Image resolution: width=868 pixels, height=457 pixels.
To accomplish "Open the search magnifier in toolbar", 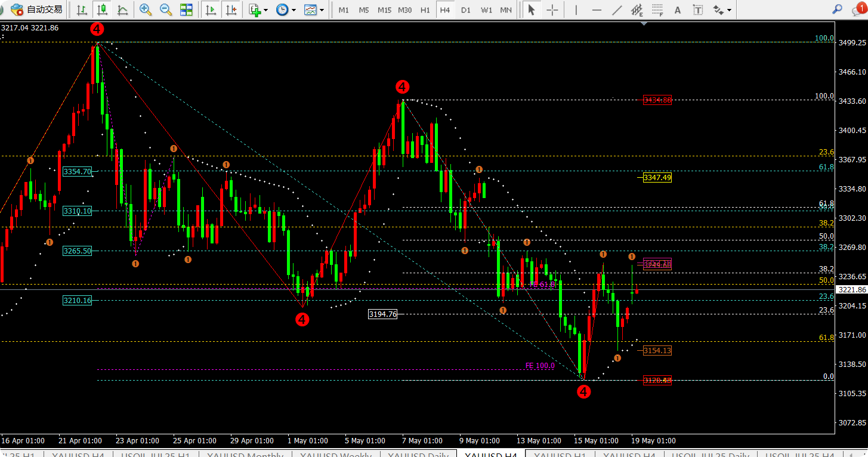I will pyautogui.click(x=838, y=10).
